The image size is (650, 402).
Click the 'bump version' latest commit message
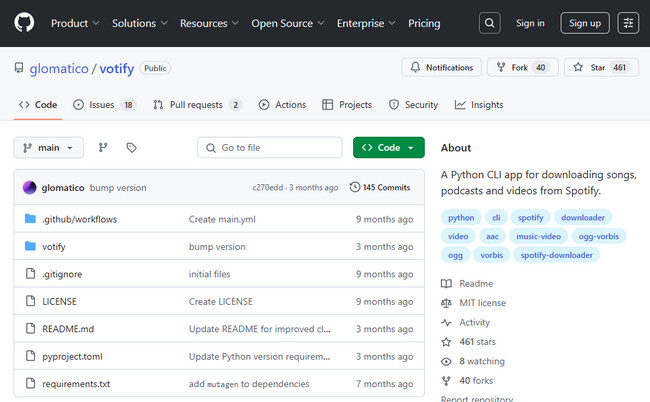(118, 188)
